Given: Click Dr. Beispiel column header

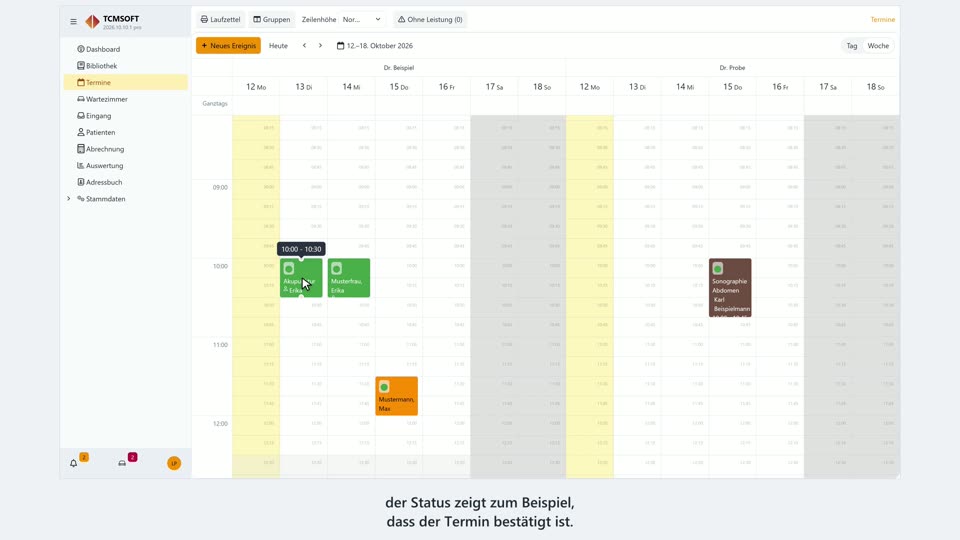Looking at the screenshot, I should pos(399,67).
